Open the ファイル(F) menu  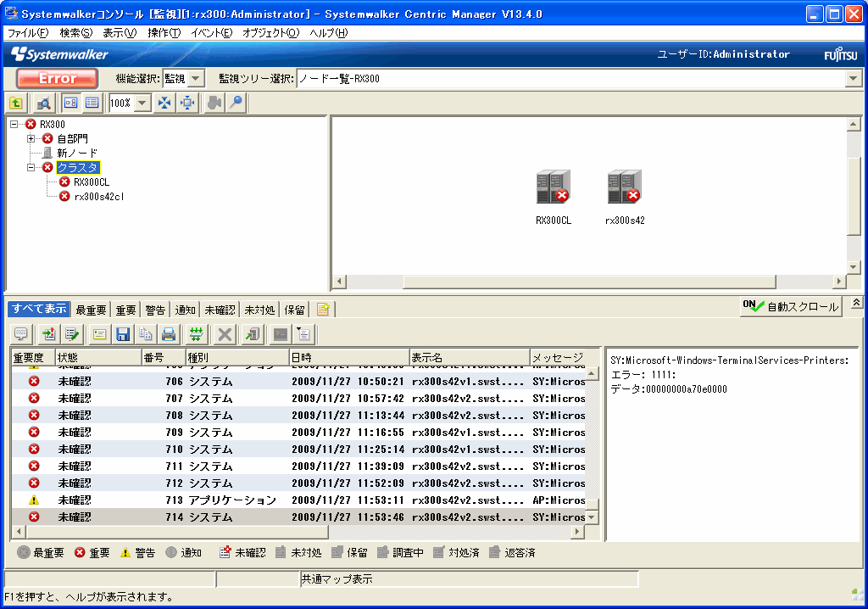[28, 33]
